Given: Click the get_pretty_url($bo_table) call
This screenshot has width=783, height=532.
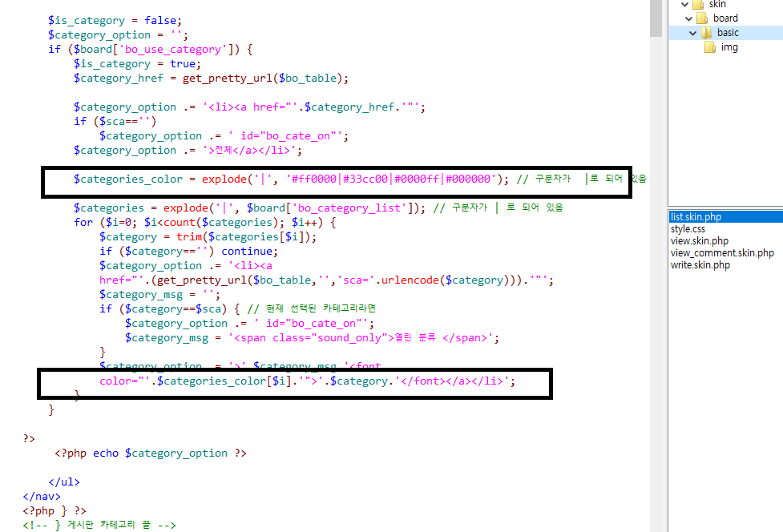Looking at the screenshot, I should [x=261, y=79].
